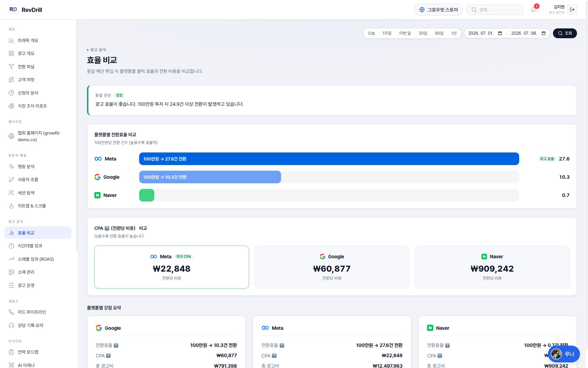588x368 pixels.
Task: Select the 이번 달 date range option
Action: (405, 33)
